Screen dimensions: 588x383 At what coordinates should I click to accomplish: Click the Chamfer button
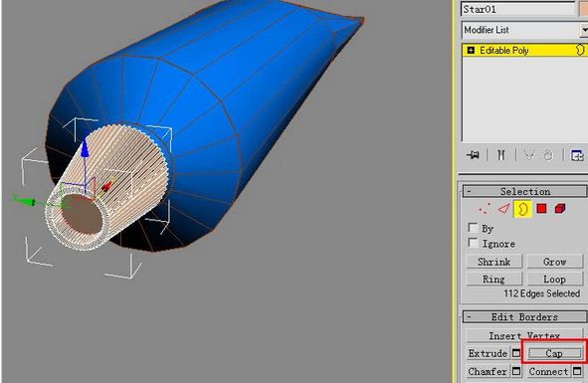489,371
